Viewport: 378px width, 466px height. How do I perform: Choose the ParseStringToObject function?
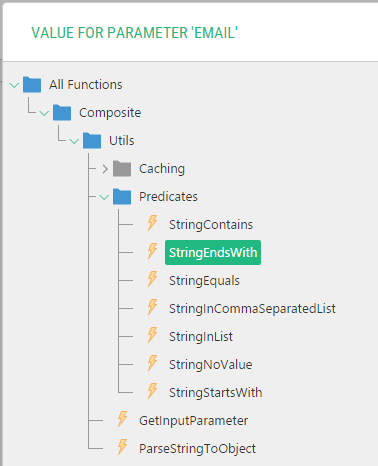tap(197, 449)
